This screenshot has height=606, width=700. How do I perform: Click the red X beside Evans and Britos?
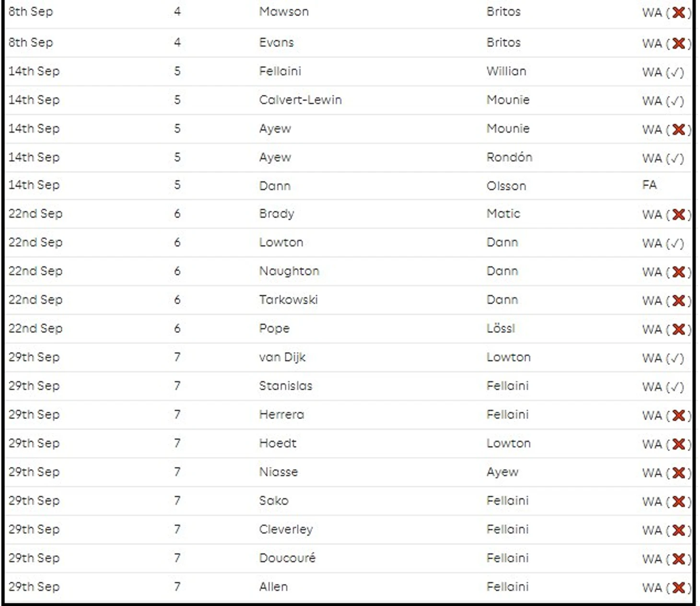pyautogui.click(x=678, y=43)
